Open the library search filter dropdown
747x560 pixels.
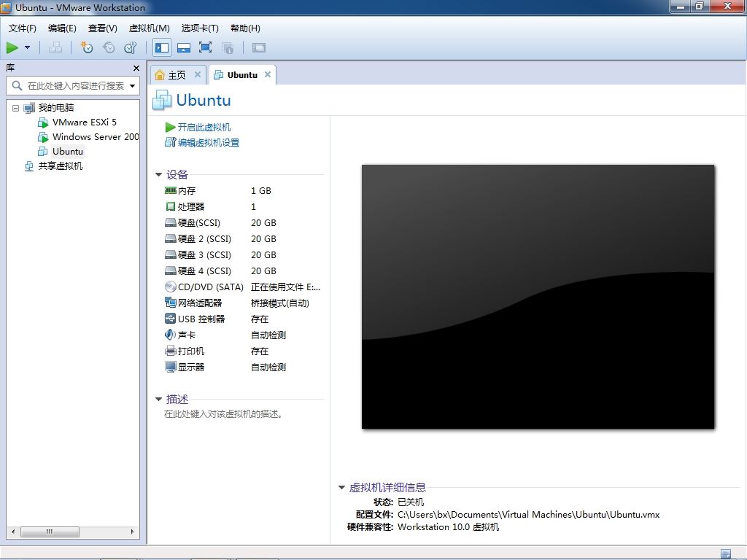click(x=133, y=86)
